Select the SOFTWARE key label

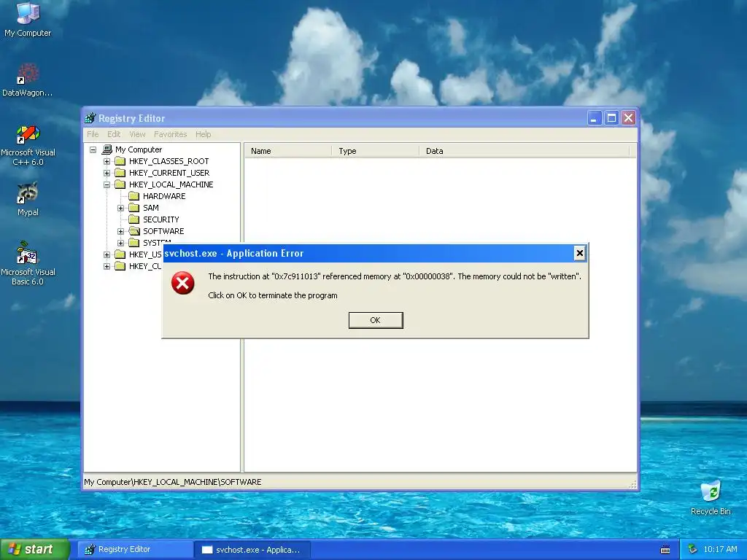[163, 231]
